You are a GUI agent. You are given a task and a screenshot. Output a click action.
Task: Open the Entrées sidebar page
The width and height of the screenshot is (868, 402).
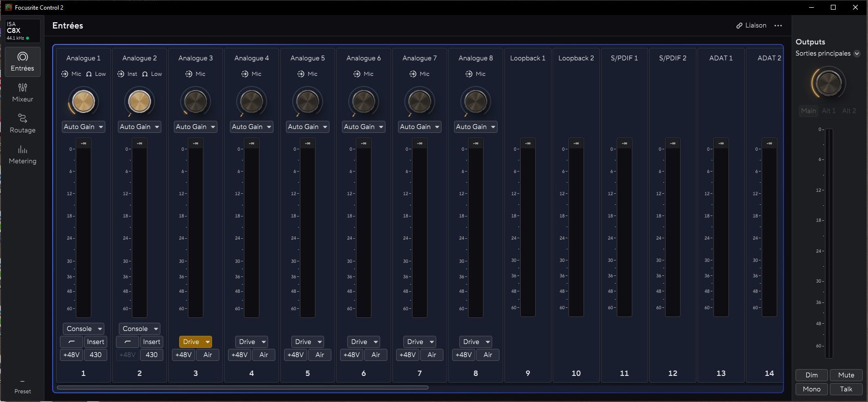coord(23,62)
